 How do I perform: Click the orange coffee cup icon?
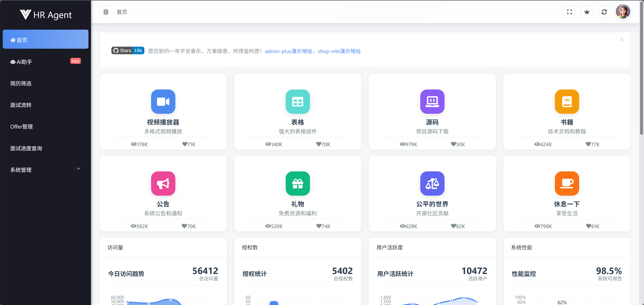tap(567, 183)
